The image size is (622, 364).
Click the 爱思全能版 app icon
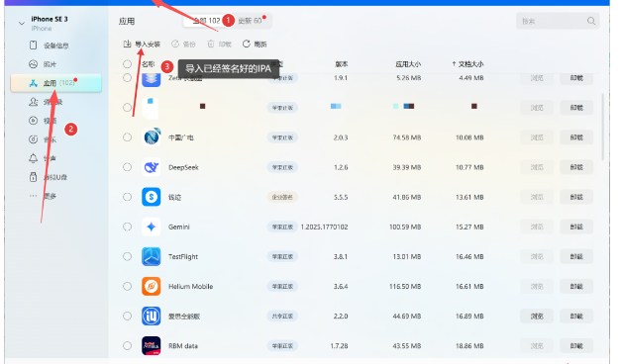152,317
